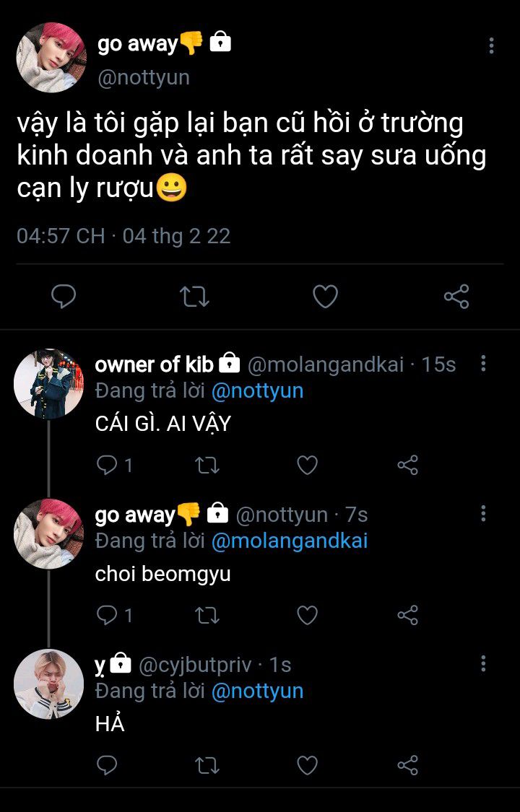The image size is (520, 812).
Task: Like the main tweet by go away
Action: [x=325, y=296]
